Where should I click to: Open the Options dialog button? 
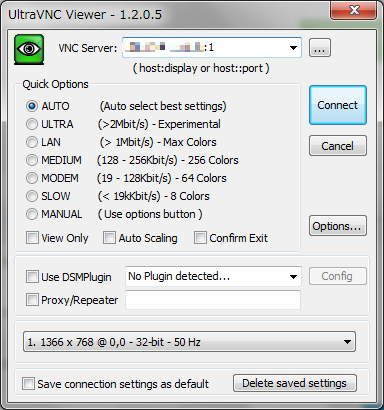[338, 226]
